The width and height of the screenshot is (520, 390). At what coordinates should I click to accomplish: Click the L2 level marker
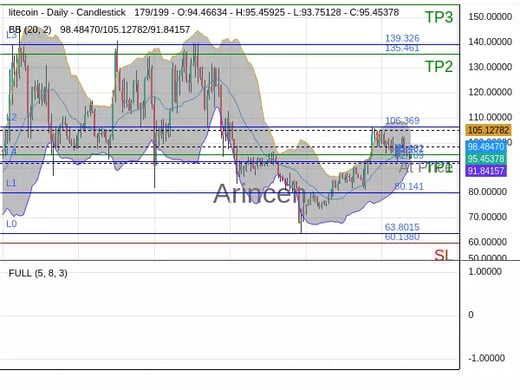(11, 117)
